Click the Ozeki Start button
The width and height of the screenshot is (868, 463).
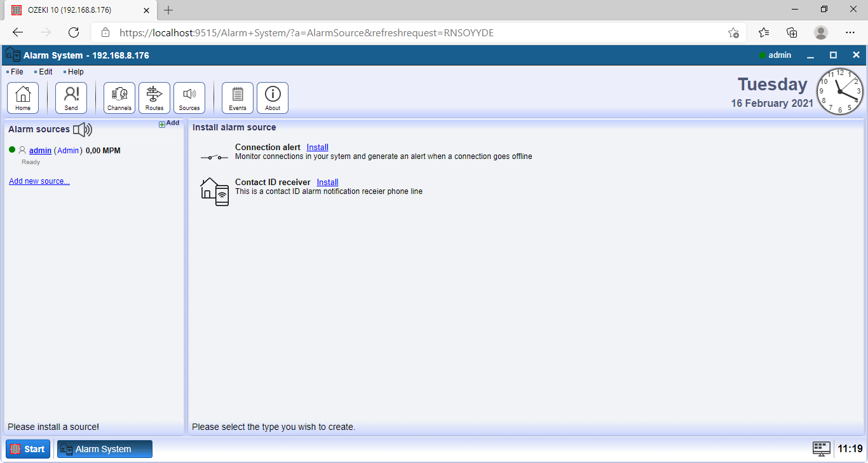[x=28, y=449]
